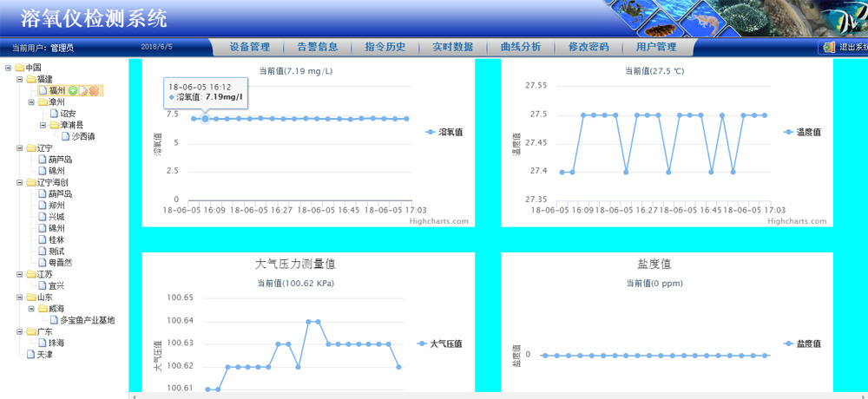Open the 曲线分析 menu
Screen dimensions: 868x399
coord(521,48)
